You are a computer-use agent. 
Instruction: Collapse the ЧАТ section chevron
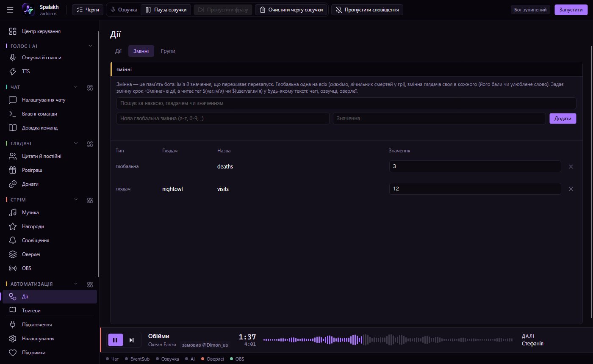tap(76, 87)
